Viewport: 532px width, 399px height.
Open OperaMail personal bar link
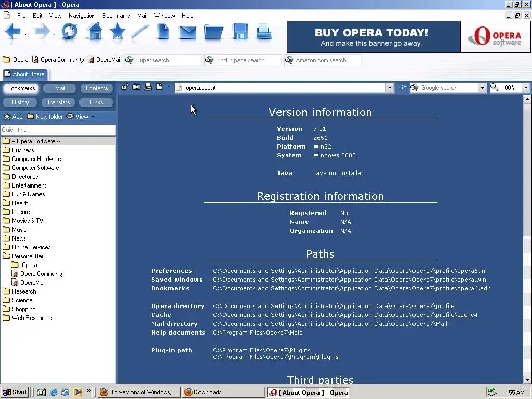tap(104, 60)
